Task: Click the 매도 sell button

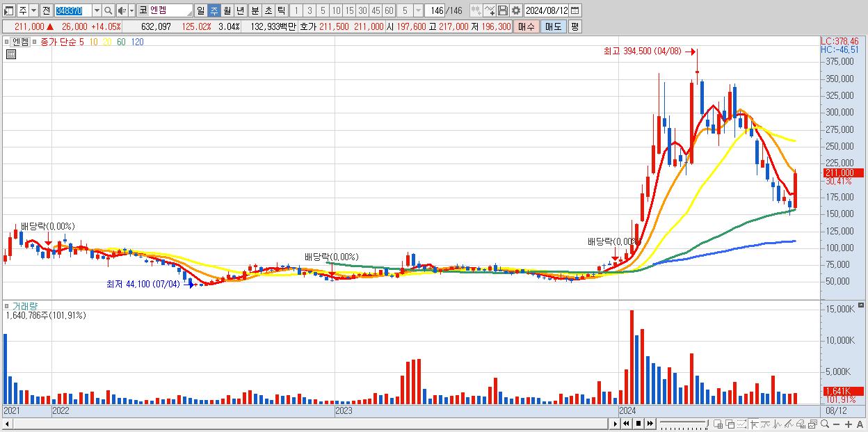Action: (553, 26)
